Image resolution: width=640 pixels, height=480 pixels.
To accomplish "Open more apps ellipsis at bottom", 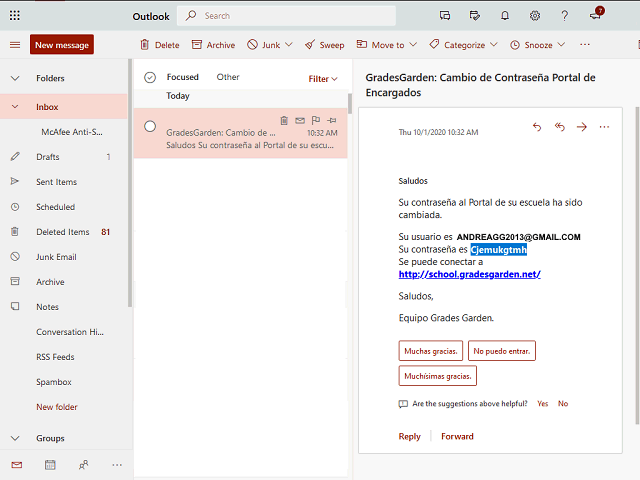I will pyautogui.click(x=117, y=465).
